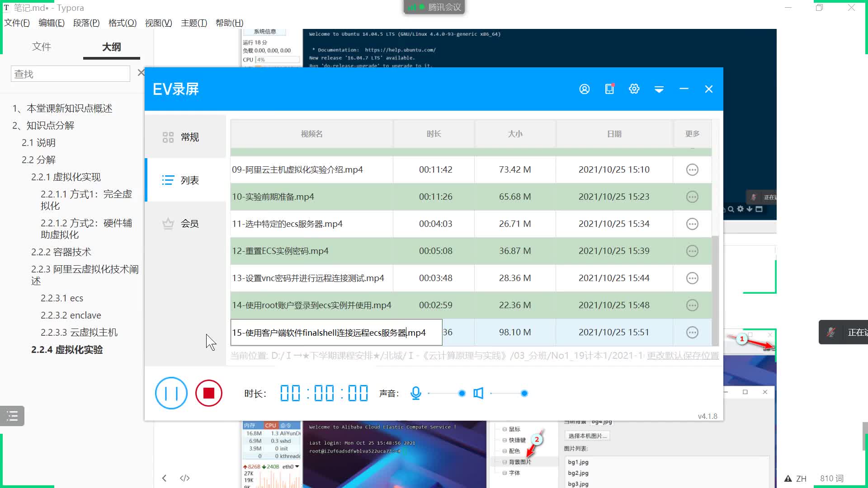This screenshot has height=488, width=868.
Task: Adjust the speaker volume slider
Action: coord(509,394)
